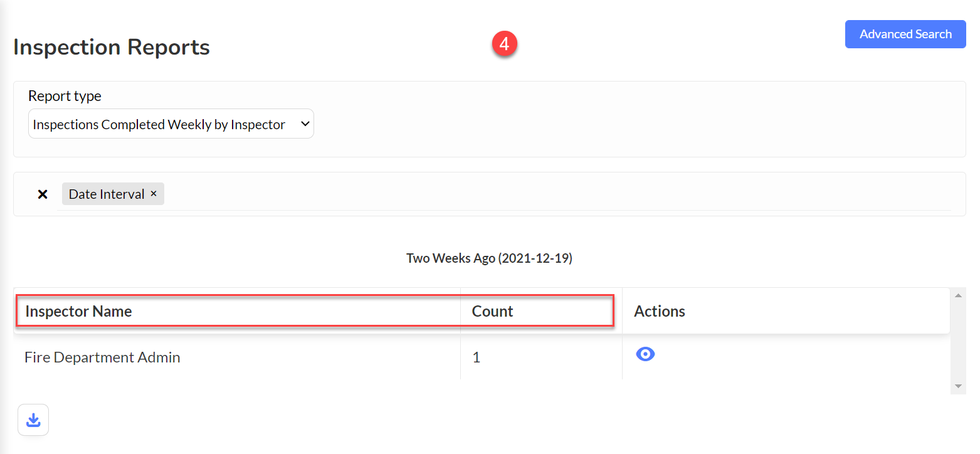View details for Fire Department Admin
The image size is (980, 454).
645,354
